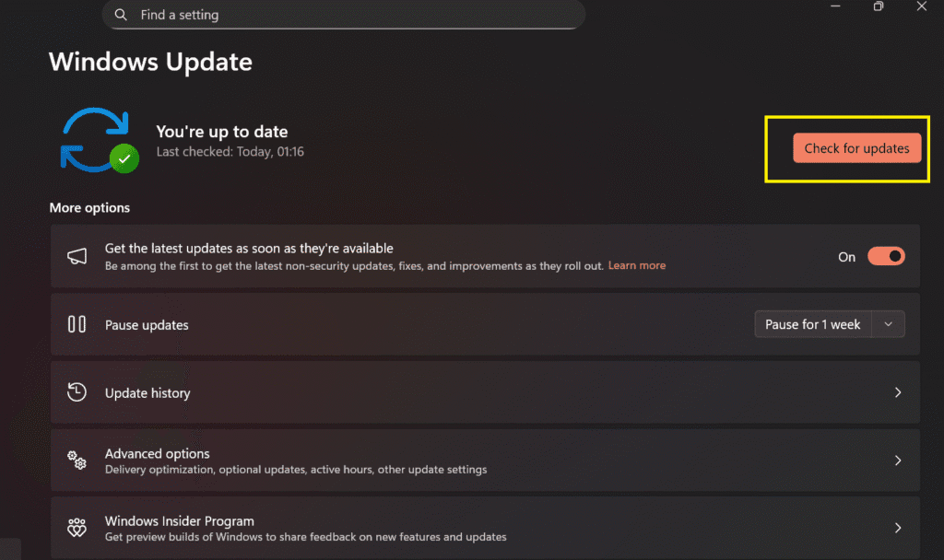Expand the Update history chevron
The height and width of the screenshot is (560, 944).
click(897, 392)
